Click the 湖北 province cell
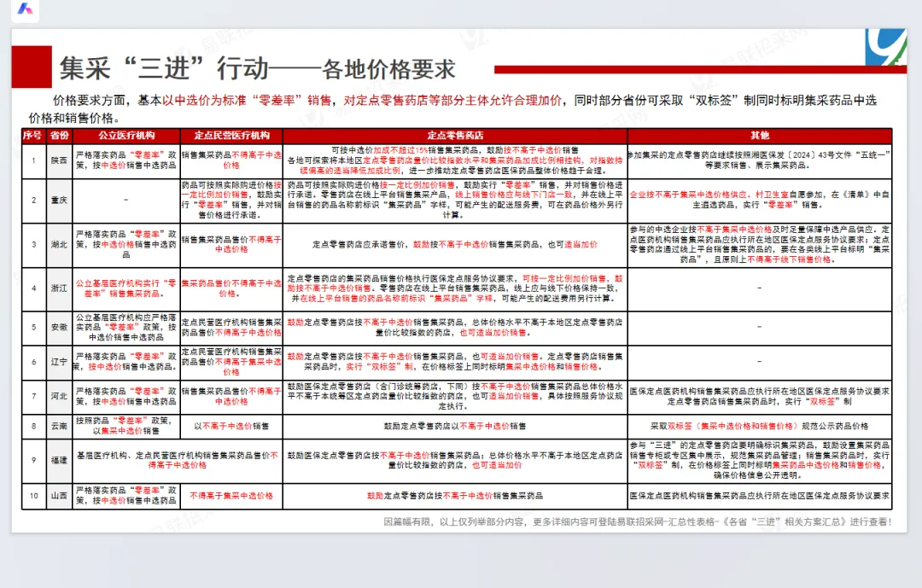This screenshot has width=922, height=588. pos(60,245)
